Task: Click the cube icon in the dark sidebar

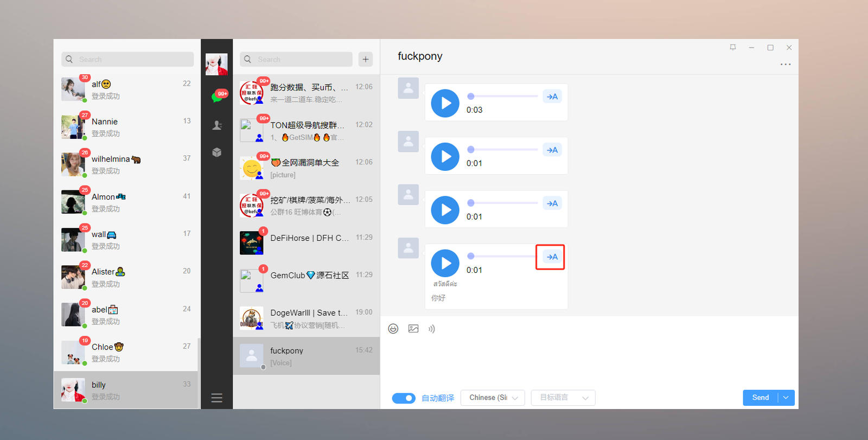Action: pos(217,152)
